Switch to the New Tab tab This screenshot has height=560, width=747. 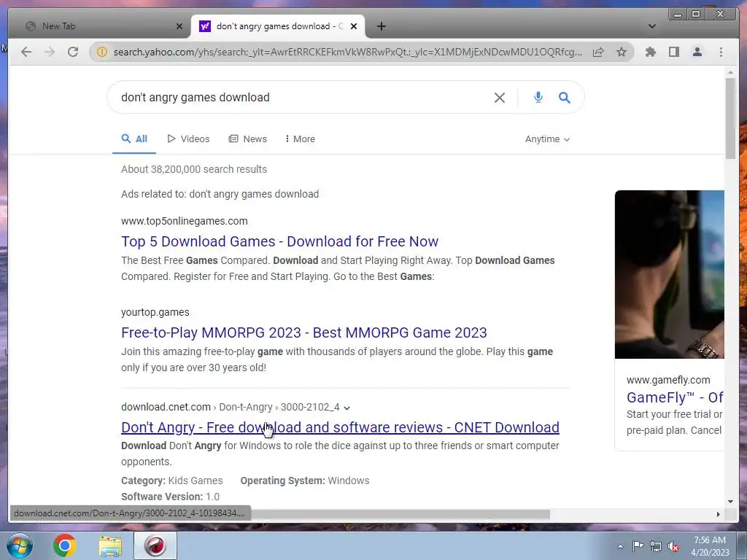tap(100, 26)
